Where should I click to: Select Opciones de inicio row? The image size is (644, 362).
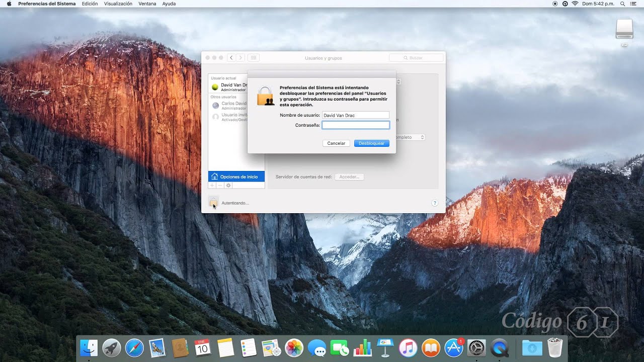click(x=236, y=176)
